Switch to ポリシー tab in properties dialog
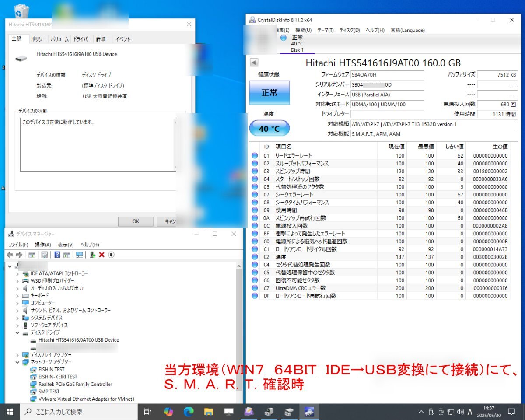Viewport: 525px width, 420px height. click(x=38, y=39)
